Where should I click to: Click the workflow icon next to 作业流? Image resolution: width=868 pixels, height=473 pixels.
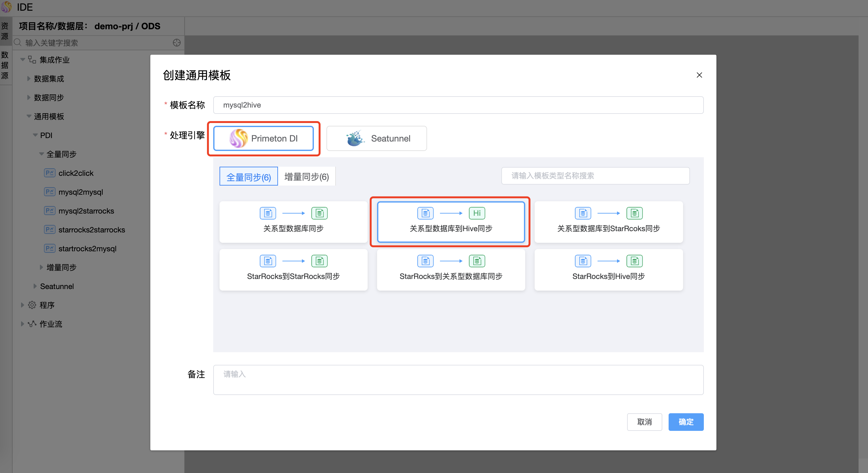coord(32,324)
